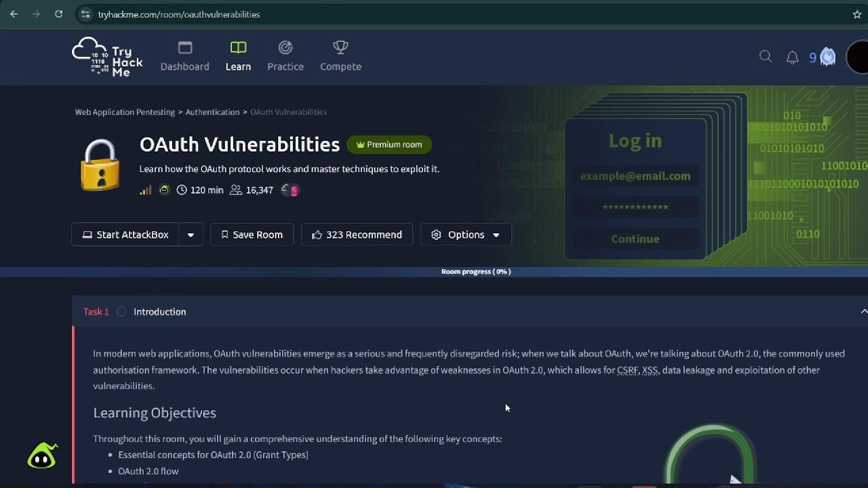
Task: Open the Practice tab
Action: (285, 57)
